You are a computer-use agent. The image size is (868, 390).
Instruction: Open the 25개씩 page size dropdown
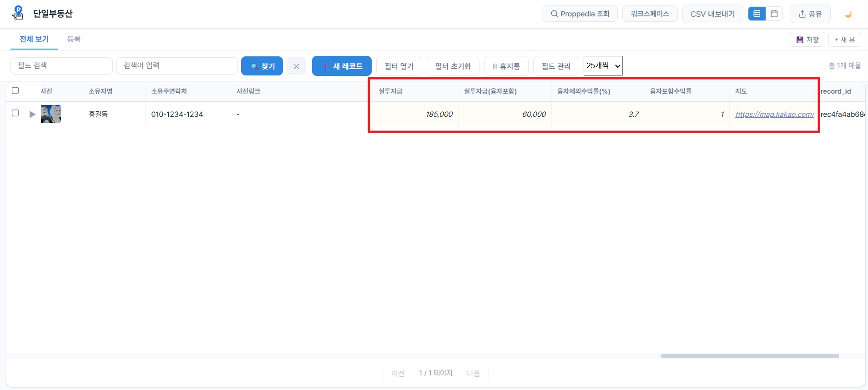[x=603, y=66]
